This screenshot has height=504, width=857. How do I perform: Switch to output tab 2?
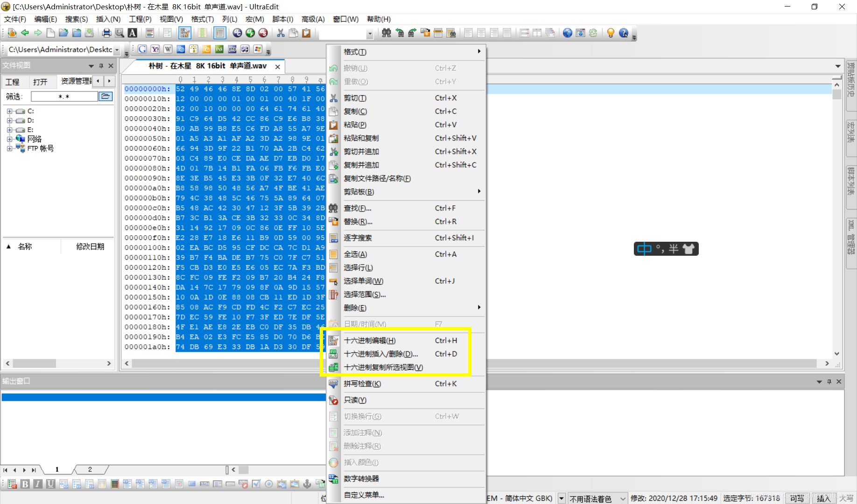coord(90,469)
